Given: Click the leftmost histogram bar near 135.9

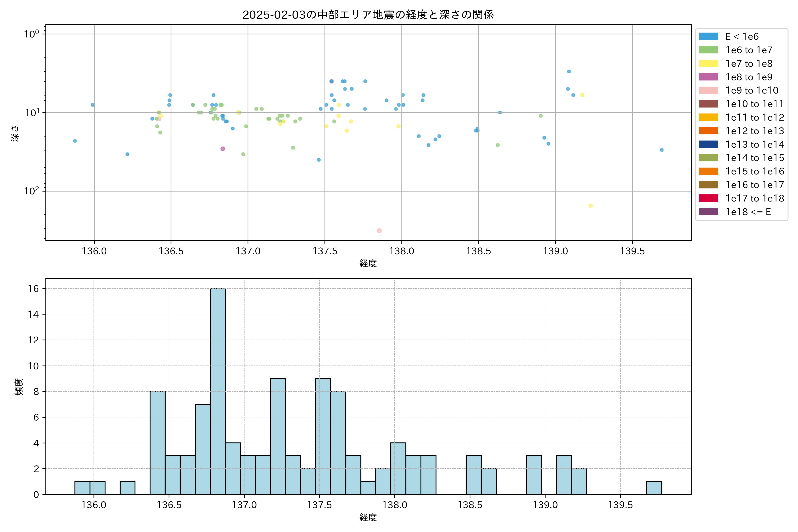Looking at the screenshot, I should click(82, 487).
